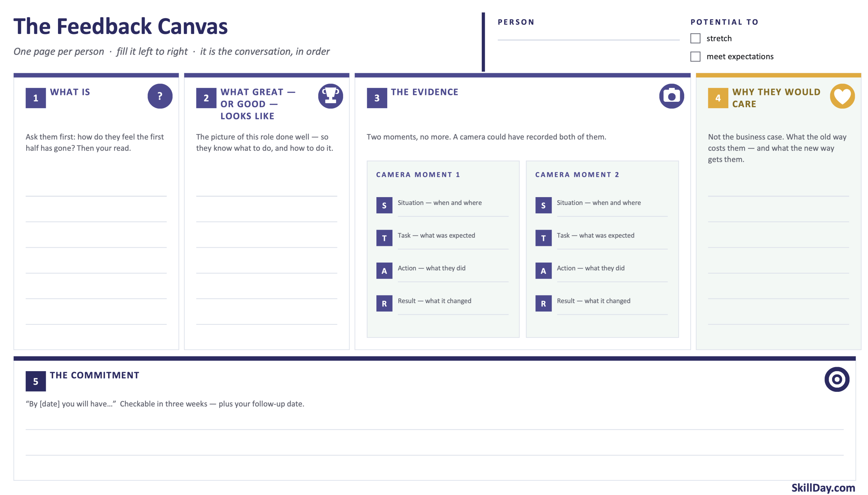
Task: Click the trophy icon in section 2
Action: pyautogui.click(x=330, y=96)
